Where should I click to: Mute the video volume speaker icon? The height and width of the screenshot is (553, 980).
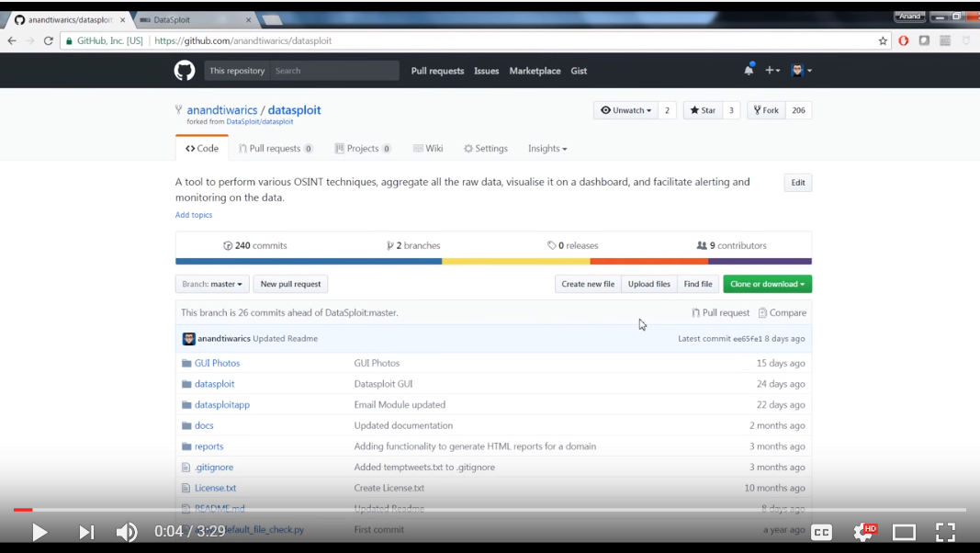[127, 532]
